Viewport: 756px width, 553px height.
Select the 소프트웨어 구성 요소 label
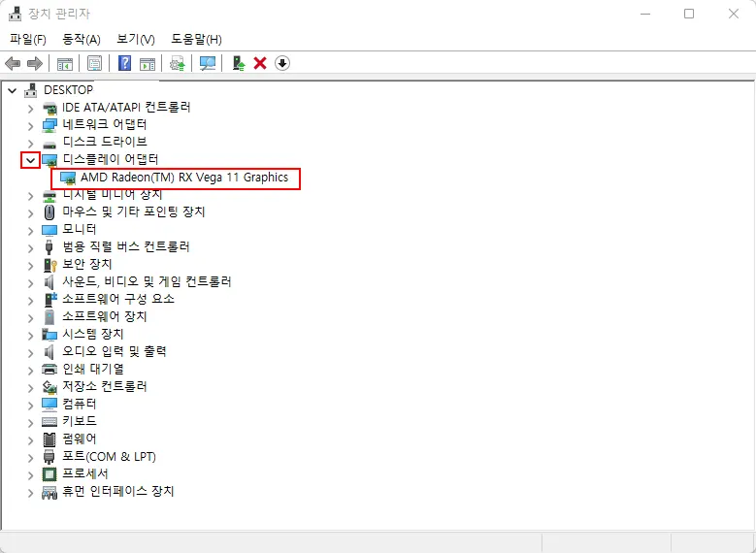(x=118, y=299)
